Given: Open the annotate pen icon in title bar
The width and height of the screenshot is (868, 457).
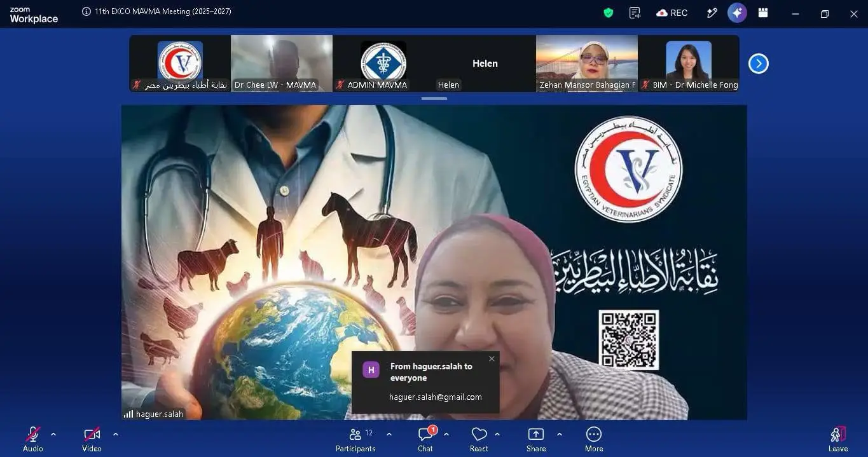Looking at the screenshot, I should tap(712, 13).
